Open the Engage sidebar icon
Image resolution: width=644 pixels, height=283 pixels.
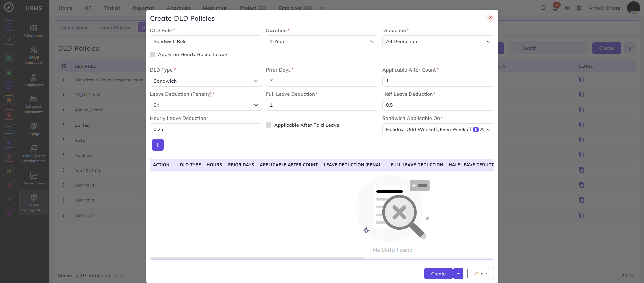(x=34, y=129)
